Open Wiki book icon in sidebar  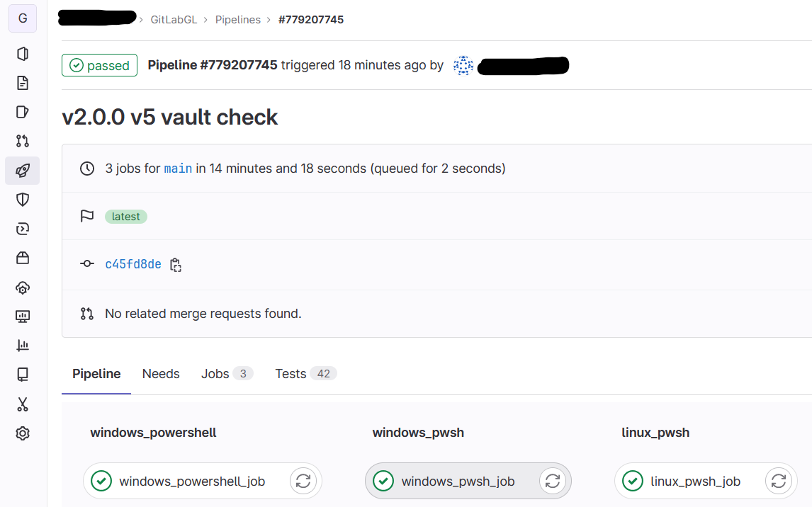(22, 375)
